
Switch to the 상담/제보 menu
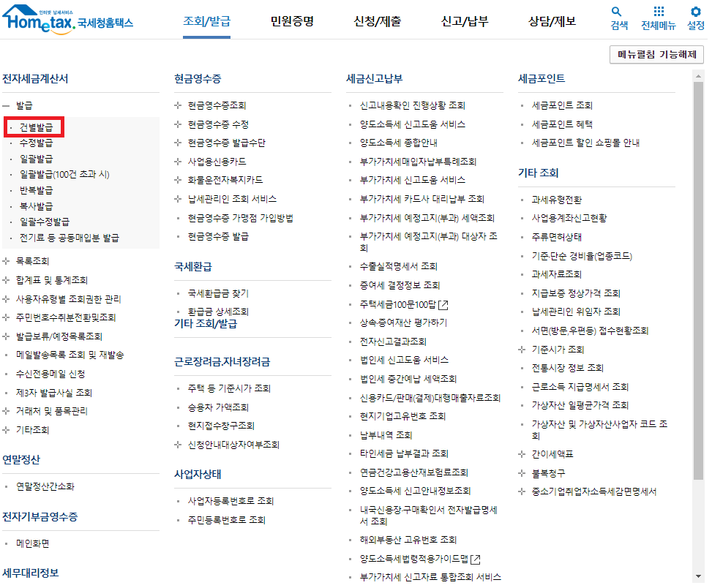(x=551, y=20)
